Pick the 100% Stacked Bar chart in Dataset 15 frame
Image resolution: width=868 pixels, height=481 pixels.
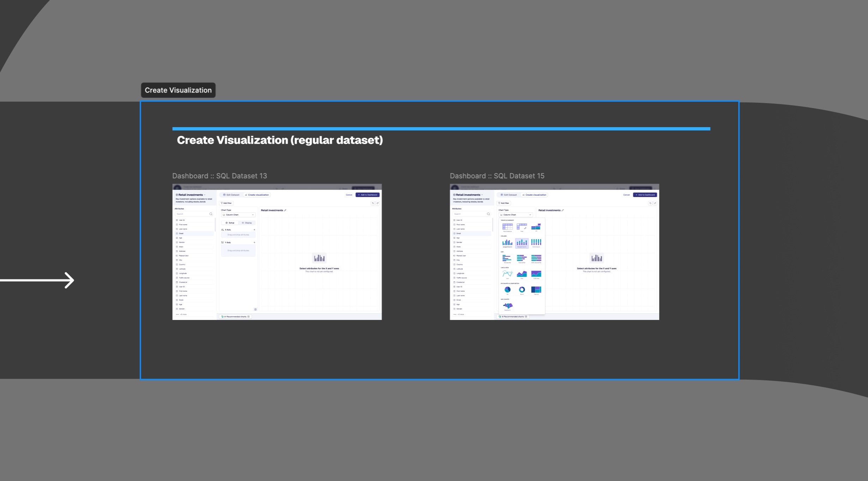click(x=536, y=259)
